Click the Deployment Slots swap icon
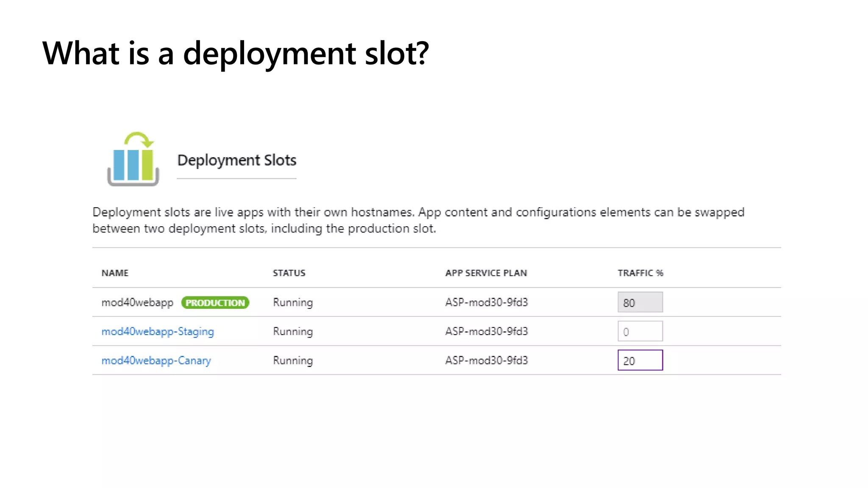This screenshot has height=488, width=868. 133,159
